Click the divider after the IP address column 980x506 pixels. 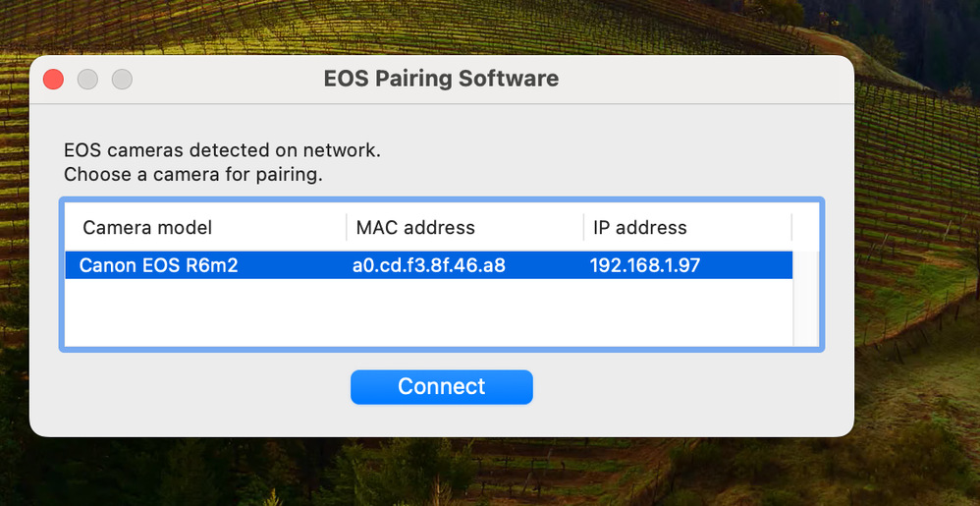point(791,228)
